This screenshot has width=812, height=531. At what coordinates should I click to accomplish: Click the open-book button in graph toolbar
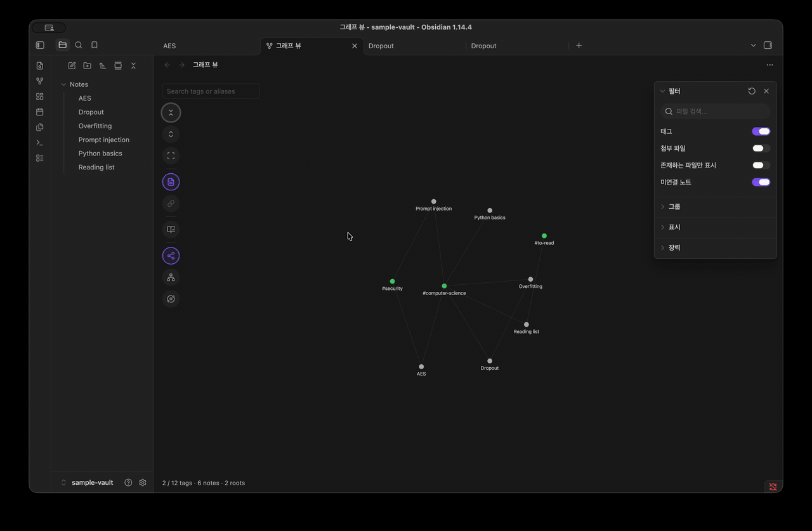point(171,230)
